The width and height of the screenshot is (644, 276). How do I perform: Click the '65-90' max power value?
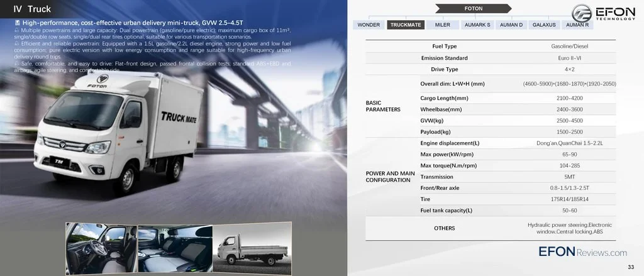pos(569,155)
